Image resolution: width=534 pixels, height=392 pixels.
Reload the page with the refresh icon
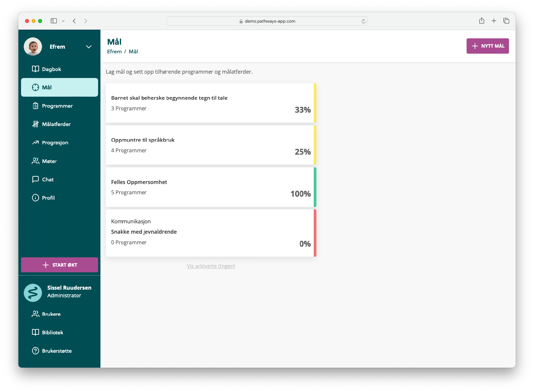(x=363, y=21)
